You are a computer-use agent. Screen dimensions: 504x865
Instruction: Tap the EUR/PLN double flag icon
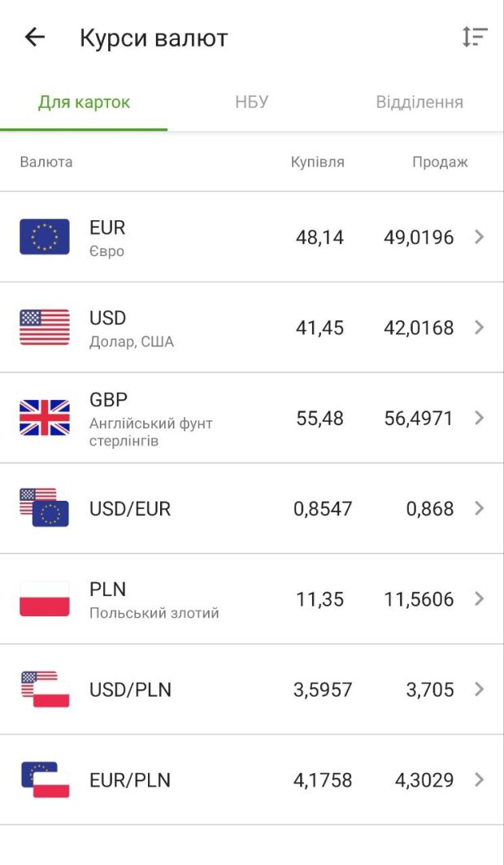[45, 780]
